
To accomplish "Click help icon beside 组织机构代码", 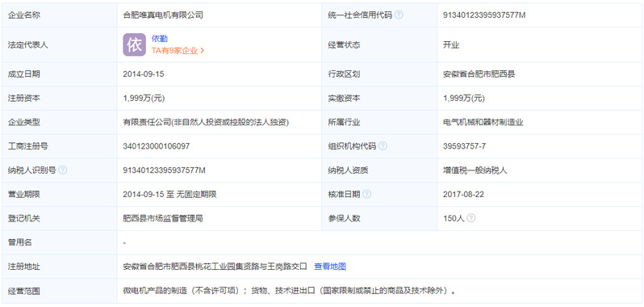I will click(383, 146).
